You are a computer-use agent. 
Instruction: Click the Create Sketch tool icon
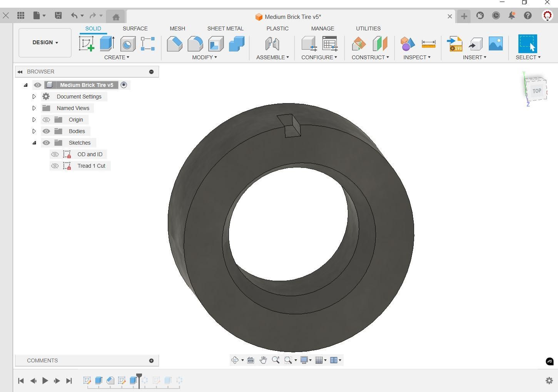point(87,43)
